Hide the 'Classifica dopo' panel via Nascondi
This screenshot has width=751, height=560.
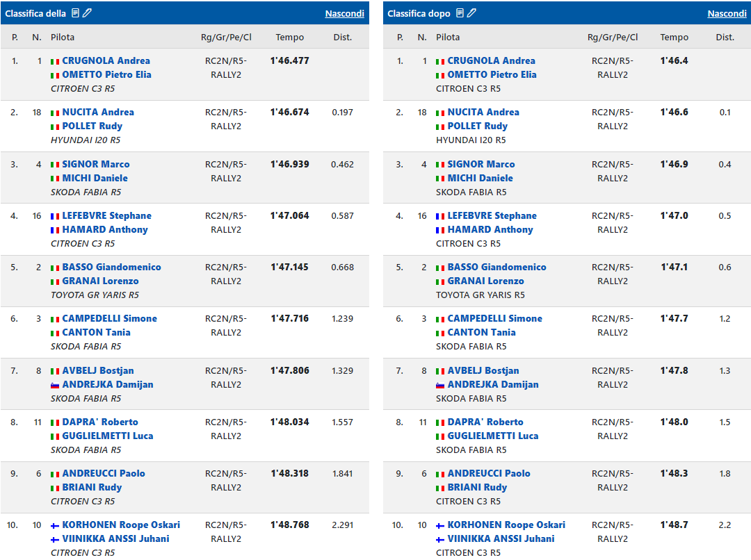tap(727, 13)
